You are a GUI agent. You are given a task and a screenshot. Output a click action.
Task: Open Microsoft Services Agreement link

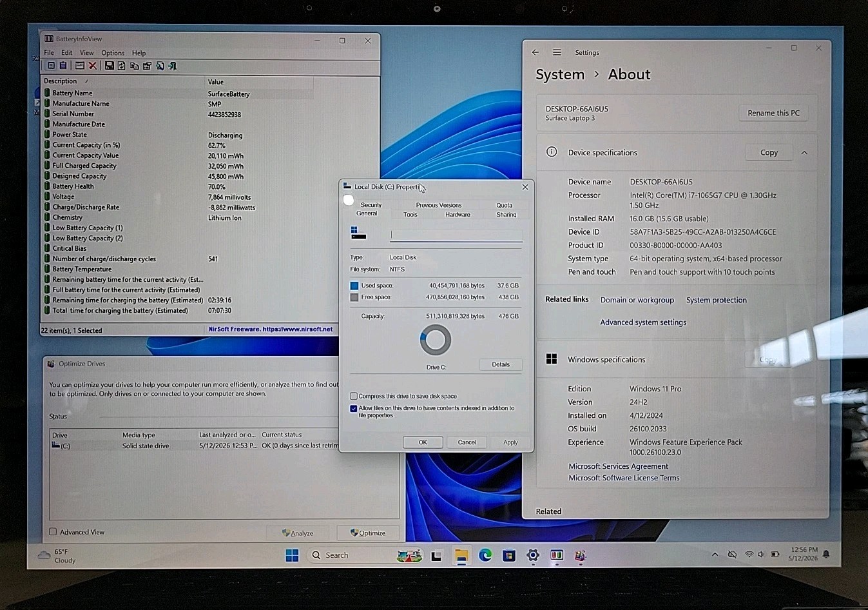click(618, 466)
